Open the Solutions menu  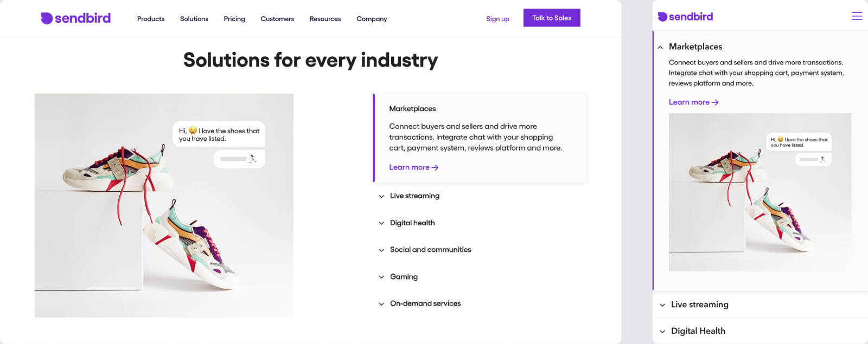click(x=194, y=19)
